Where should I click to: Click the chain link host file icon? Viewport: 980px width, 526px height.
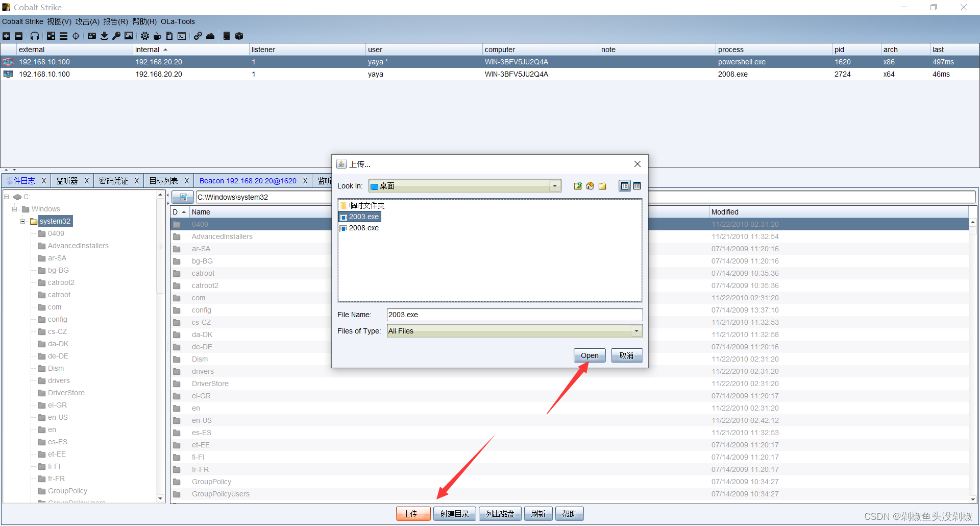tap(198, 36)
